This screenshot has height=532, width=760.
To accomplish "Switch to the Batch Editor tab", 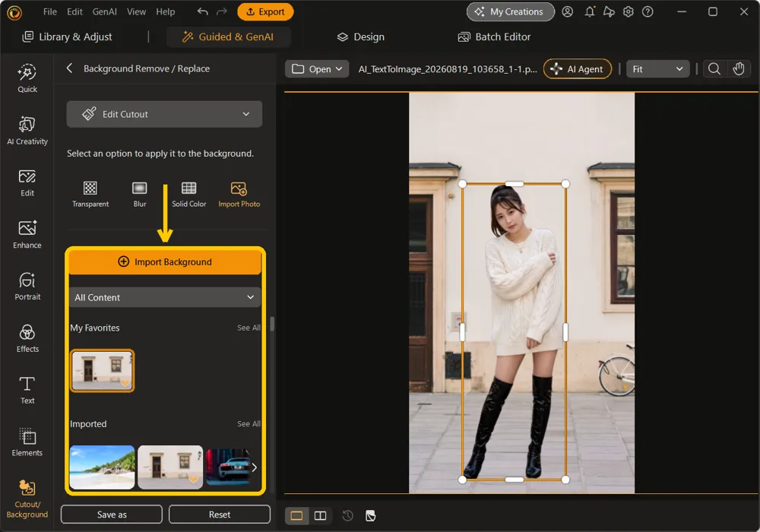I will coord(495,36).
